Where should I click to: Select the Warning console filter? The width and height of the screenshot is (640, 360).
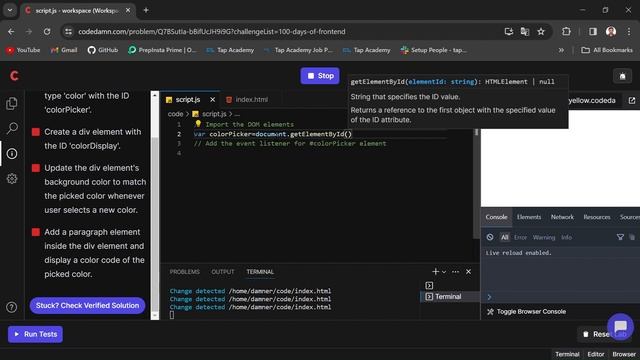click(544, 237)
